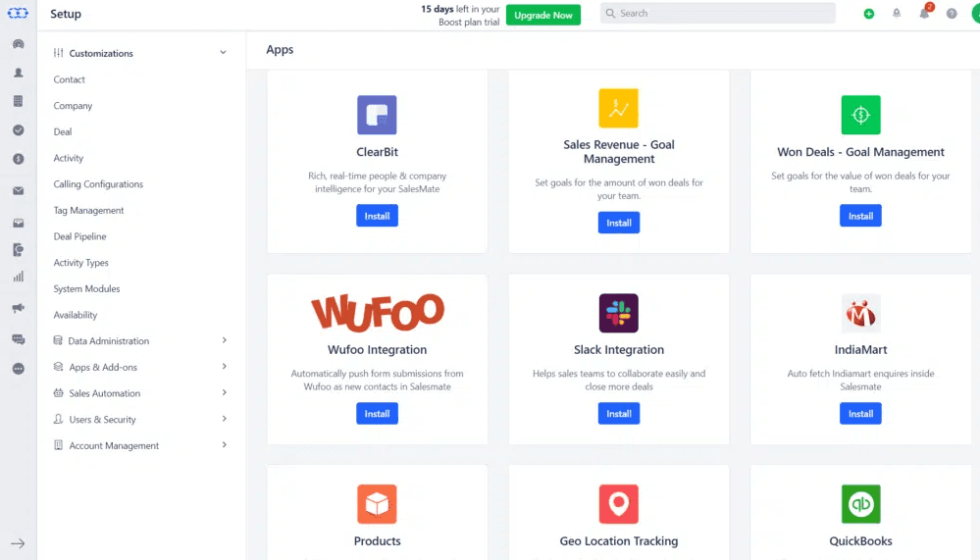
Task: Install the ClearBit app
Action: [x=377, y=216]
